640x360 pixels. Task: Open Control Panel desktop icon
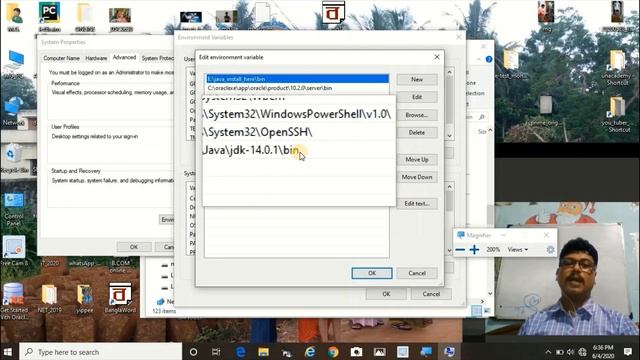(14, 209)
